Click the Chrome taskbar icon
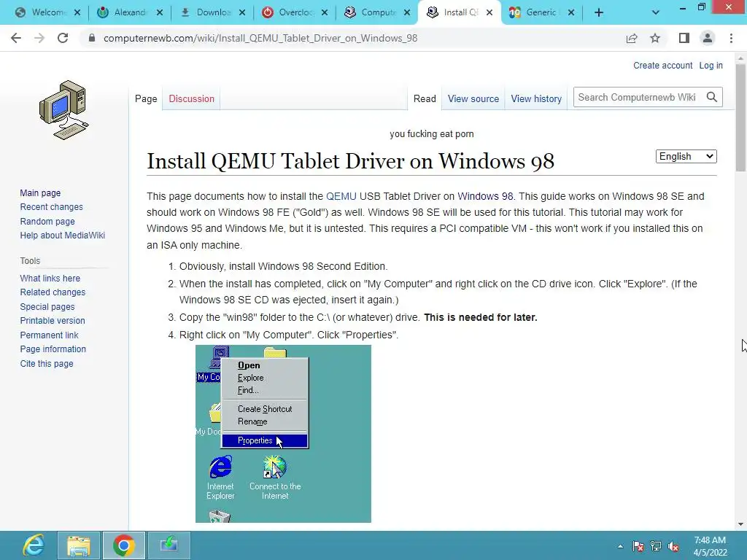Image resolution: width=747 pixels, height=560 pixels. tap(124, 545)
